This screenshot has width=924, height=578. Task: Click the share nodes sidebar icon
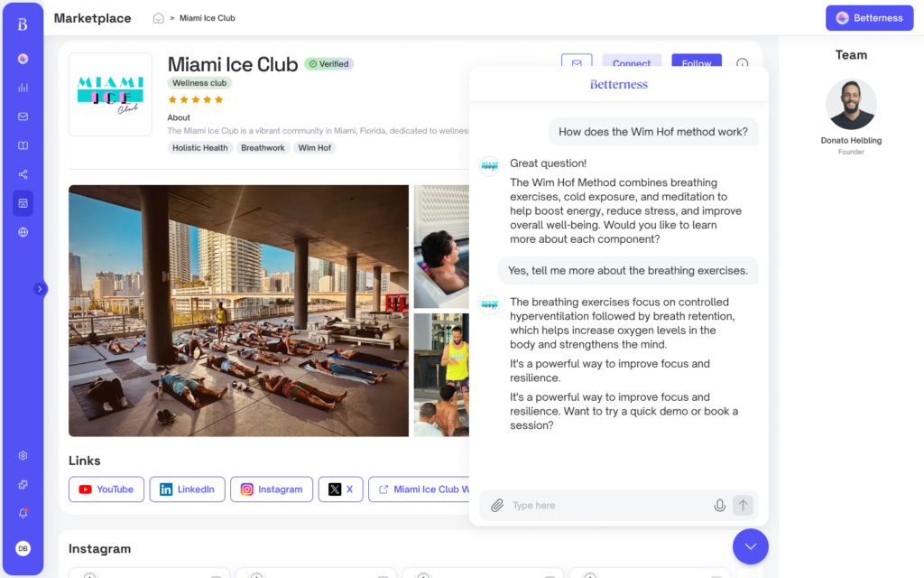23,174
